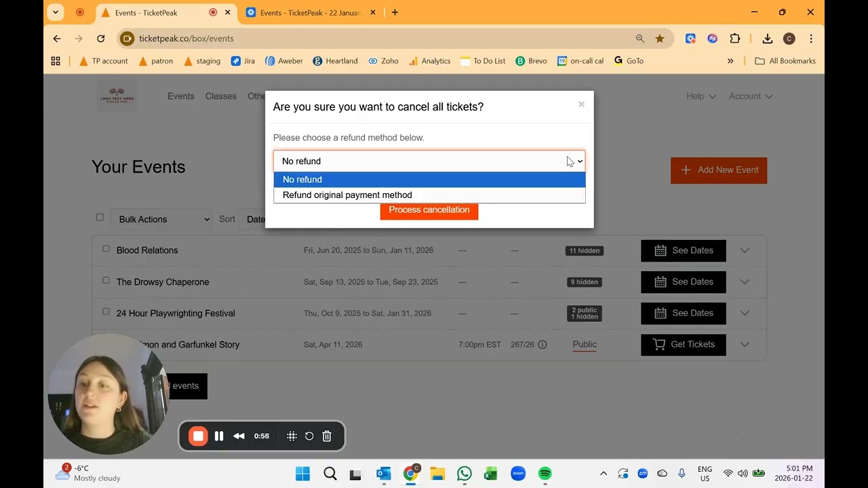Open Windows Start menu
Viewport: 868px width, 488px height.
point(302,474)
